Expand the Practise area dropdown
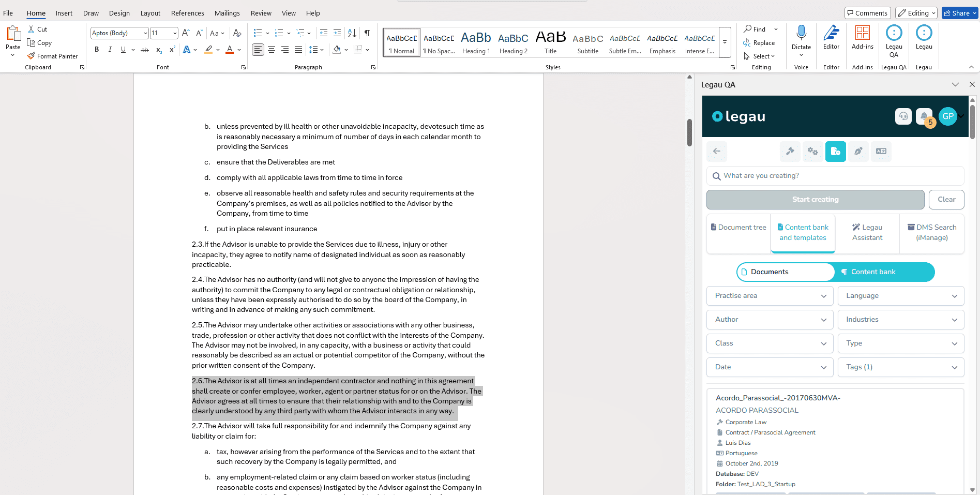The height and width of the screenshot is (495, 980). [x=770, y=296]
